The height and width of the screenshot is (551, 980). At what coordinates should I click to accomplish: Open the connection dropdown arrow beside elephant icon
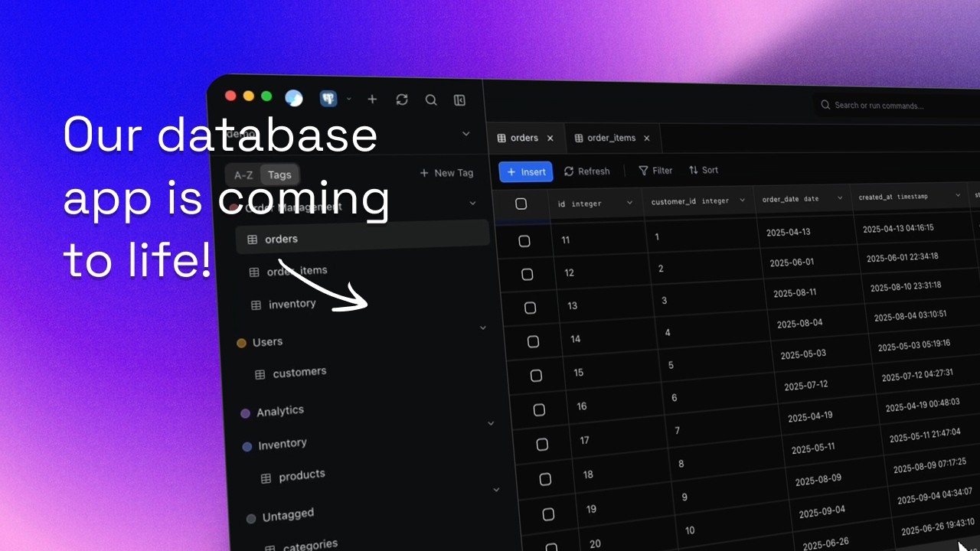pyautogui.click(x=349, y=99)
